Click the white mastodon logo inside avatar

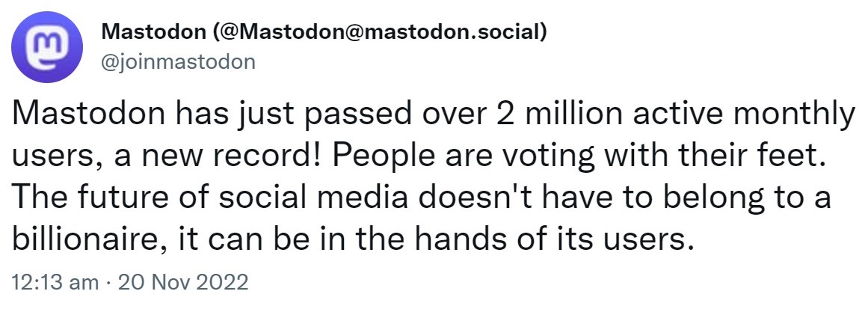pos(47,47)
